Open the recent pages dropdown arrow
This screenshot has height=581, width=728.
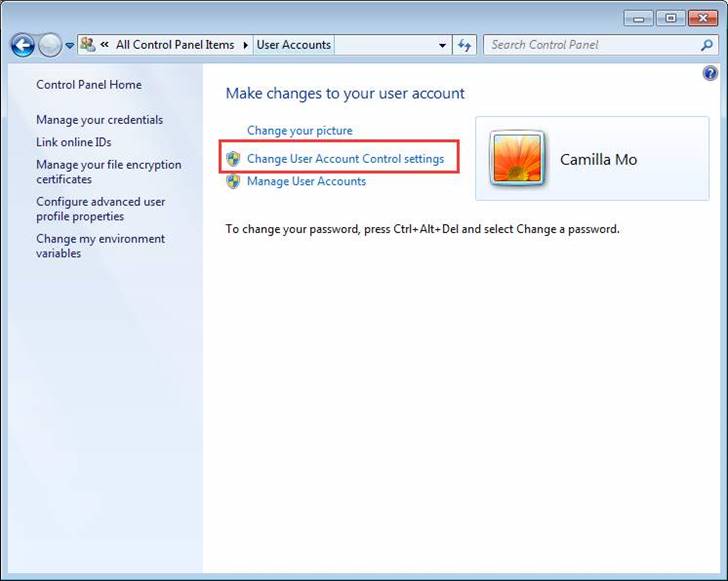[70, 46]
